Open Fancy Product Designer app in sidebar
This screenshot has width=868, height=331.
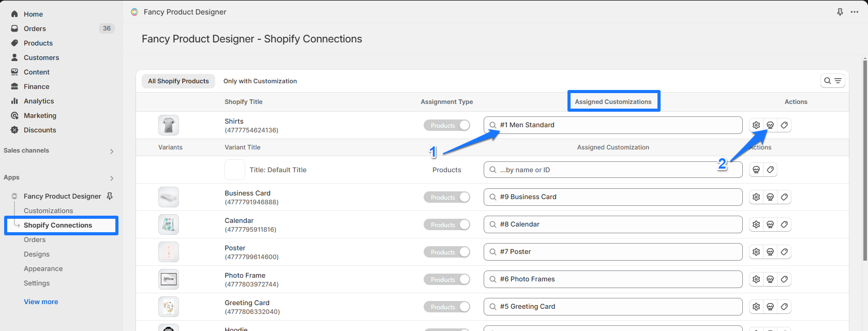[x=62, y=196]
